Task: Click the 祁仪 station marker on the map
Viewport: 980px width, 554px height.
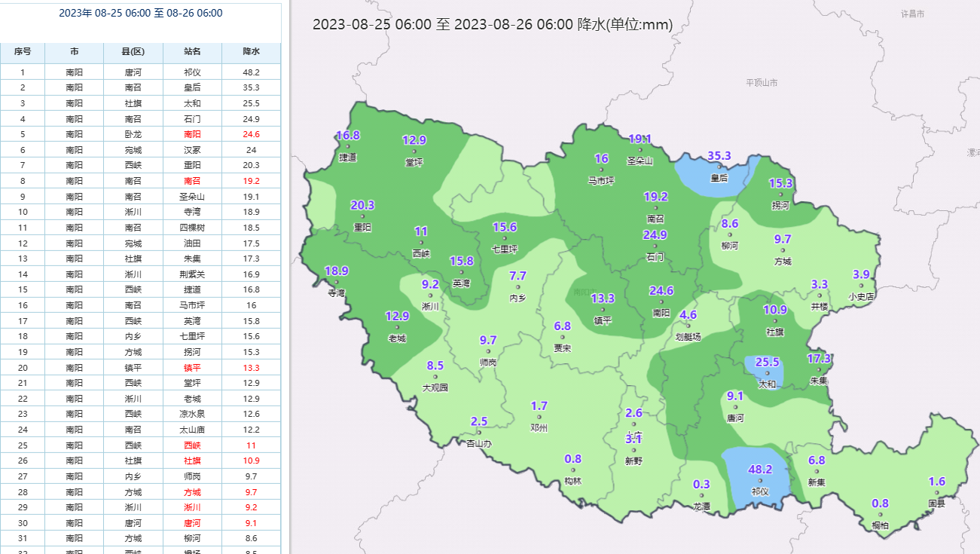Action: click(x=760, y=481)
